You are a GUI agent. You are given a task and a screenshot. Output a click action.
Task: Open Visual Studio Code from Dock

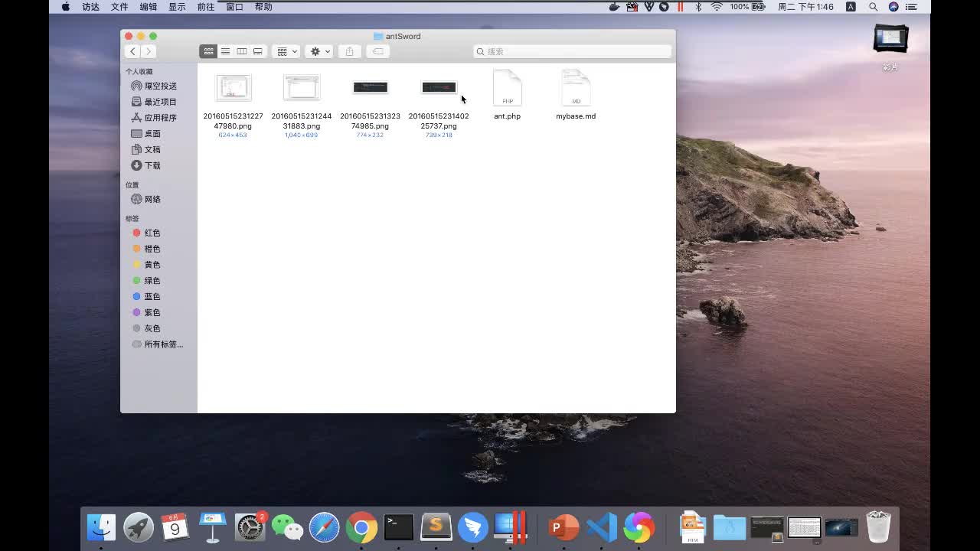coord(602,527)
